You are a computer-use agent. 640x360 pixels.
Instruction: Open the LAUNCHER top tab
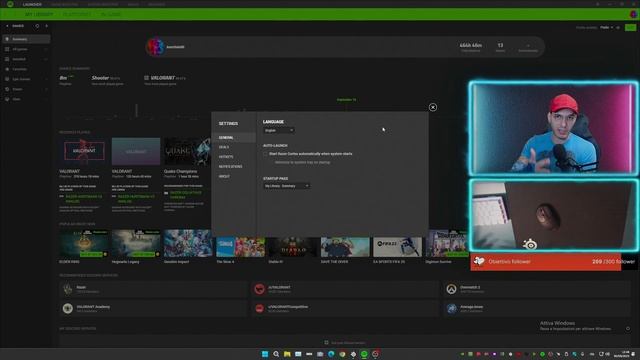32,4
